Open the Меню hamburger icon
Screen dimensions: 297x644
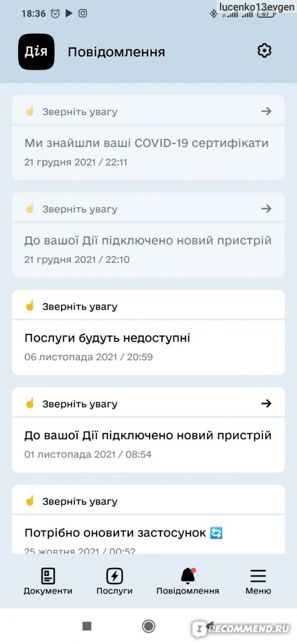[x=258, y=576]
